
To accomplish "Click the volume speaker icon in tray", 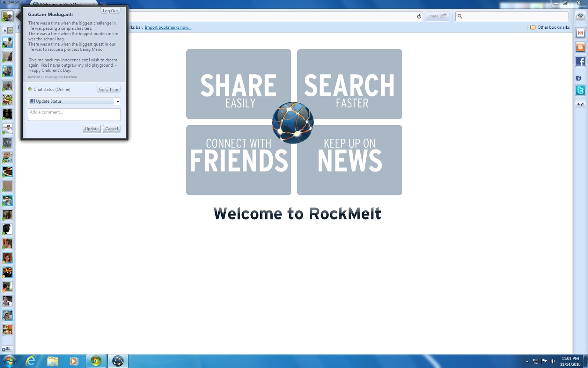I will tap(553, 361).
